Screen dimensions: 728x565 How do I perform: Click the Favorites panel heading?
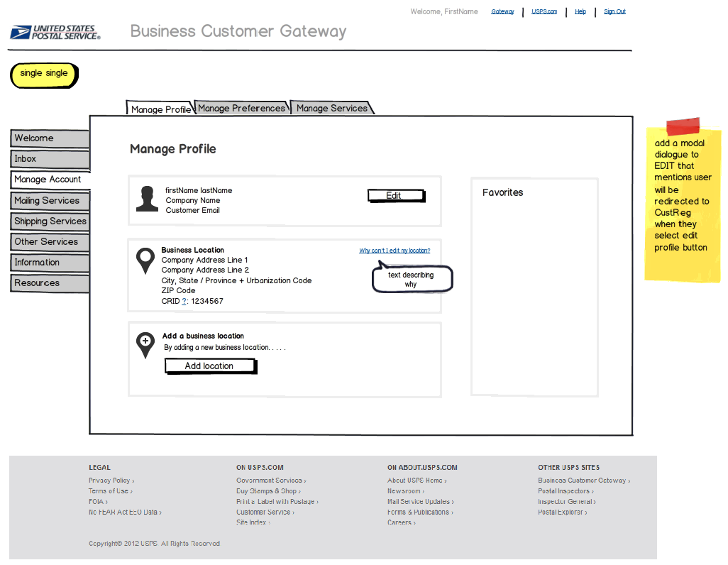click(502, 192)
